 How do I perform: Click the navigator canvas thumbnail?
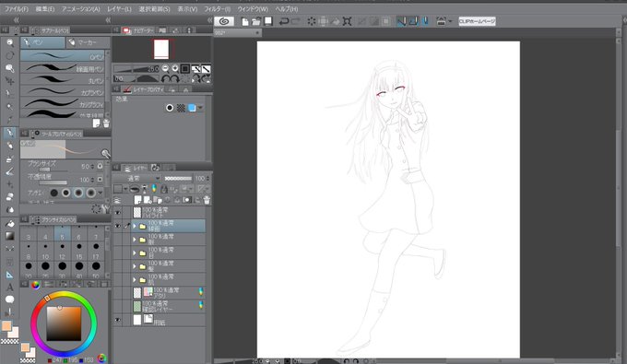161,49
